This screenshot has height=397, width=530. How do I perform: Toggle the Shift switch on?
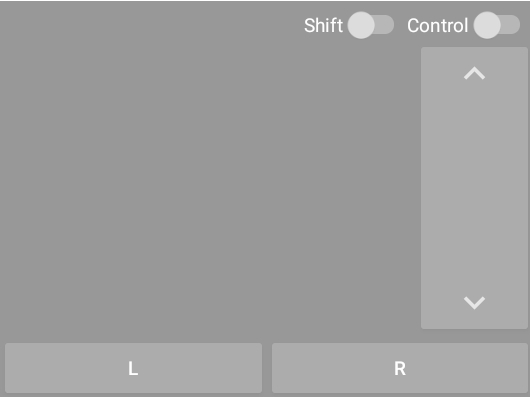(x=371, y=25)
